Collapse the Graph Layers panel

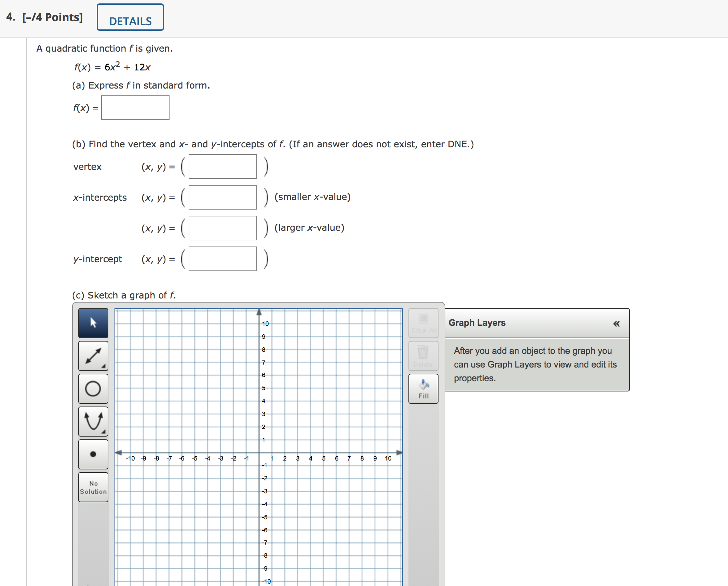pyautogui.click(x=616, y=323)
